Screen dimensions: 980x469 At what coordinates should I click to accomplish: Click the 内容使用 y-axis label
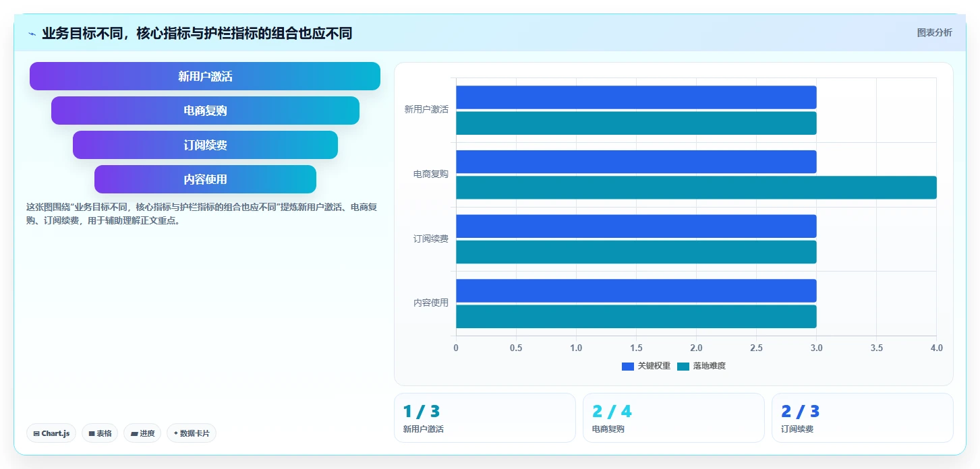[x=431, y=303]
